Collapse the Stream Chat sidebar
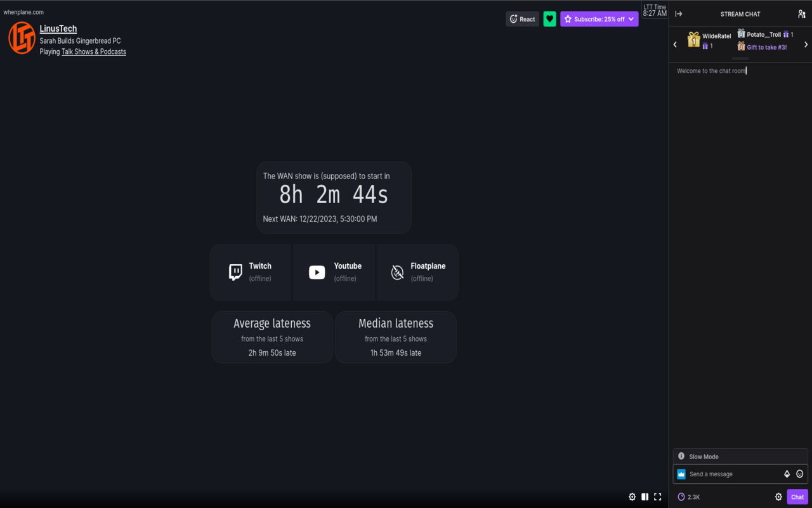 pyautogui.click(x=678, y=13)
